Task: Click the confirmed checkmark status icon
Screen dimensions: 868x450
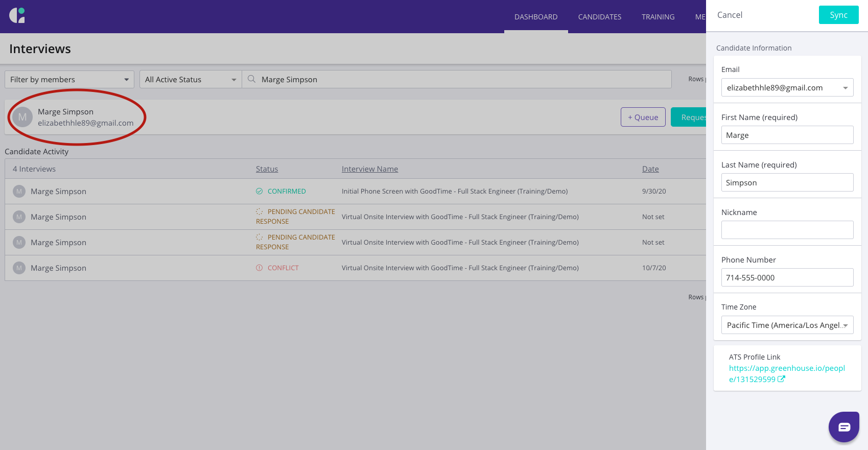Action: coord(259,192)
